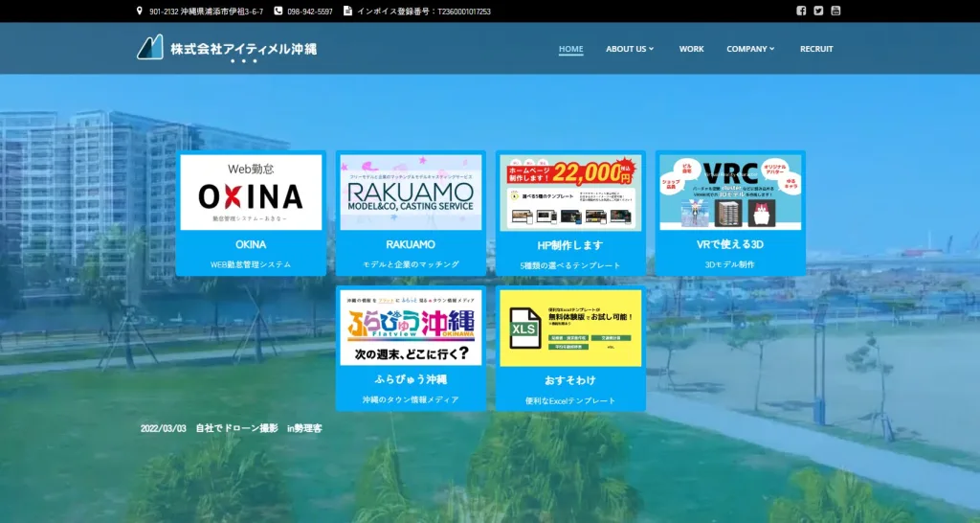
Task: Click the RAKUAMO casting service banner
Action: pos(411,193)
